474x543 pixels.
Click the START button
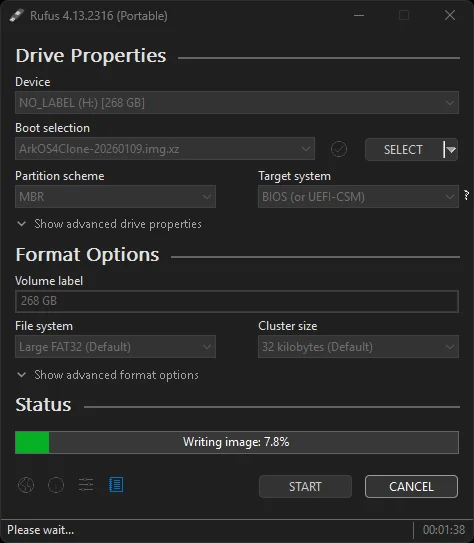305,487
